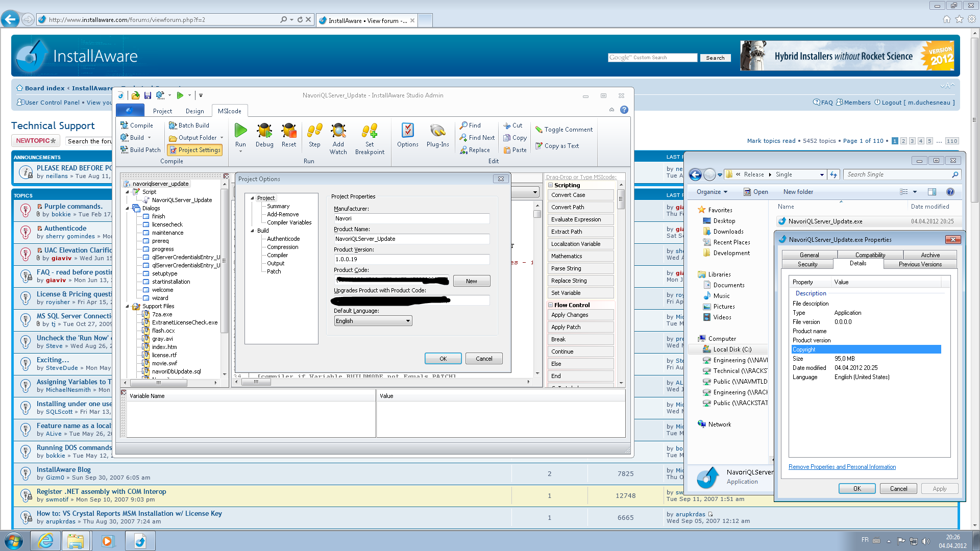This screenshot has width=980, height=551.
Task: Open the Options icon in ribbon
Action: coord(407,131)
